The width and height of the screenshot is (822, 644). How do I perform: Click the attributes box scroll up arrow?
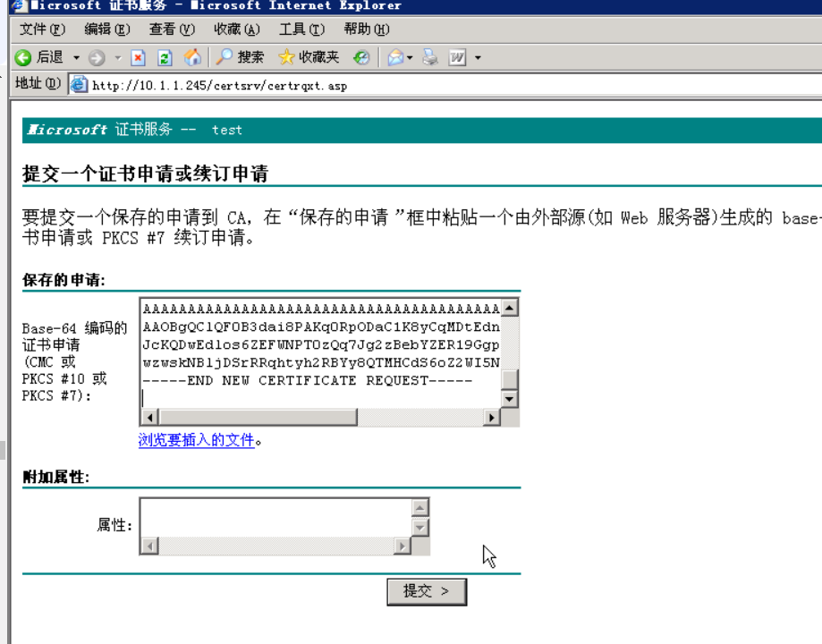coord(420,508)
